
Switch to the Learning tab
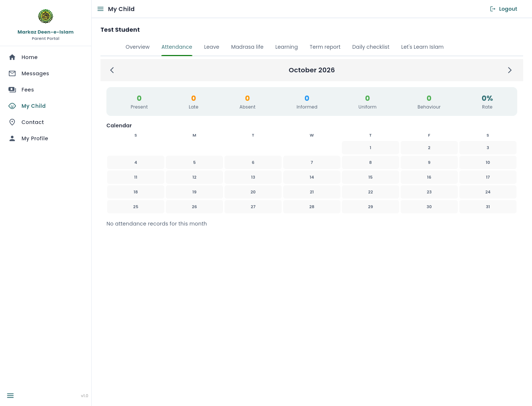[x=286, y=47]
